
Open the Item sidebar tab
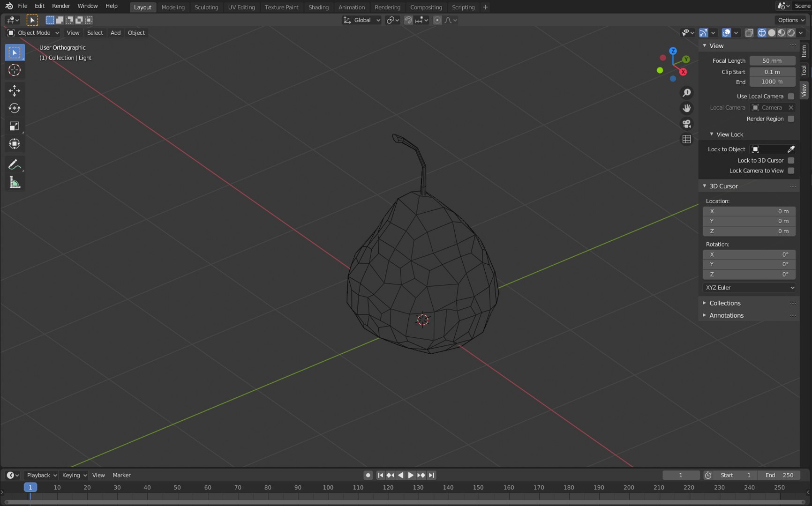(804, 51)
